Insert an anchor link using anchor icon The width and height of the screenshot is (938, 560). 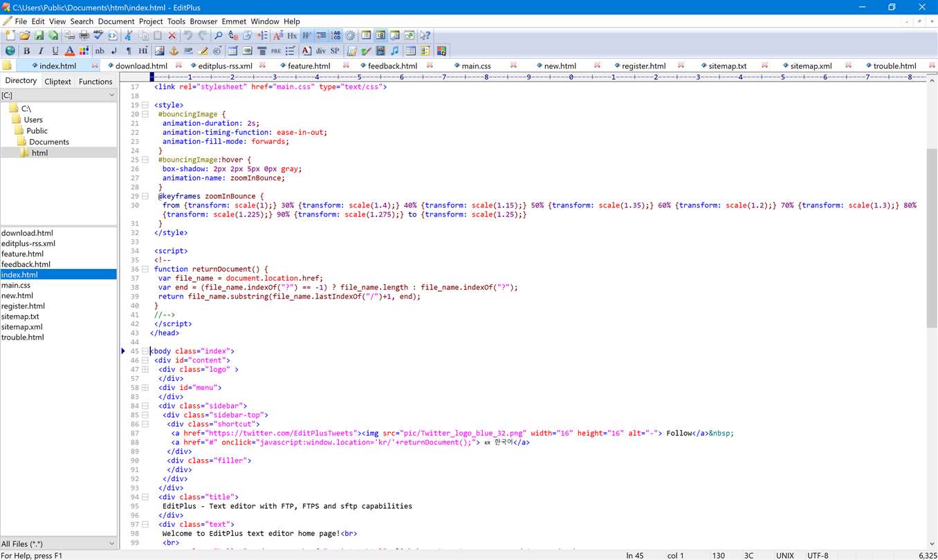[174, 51]
